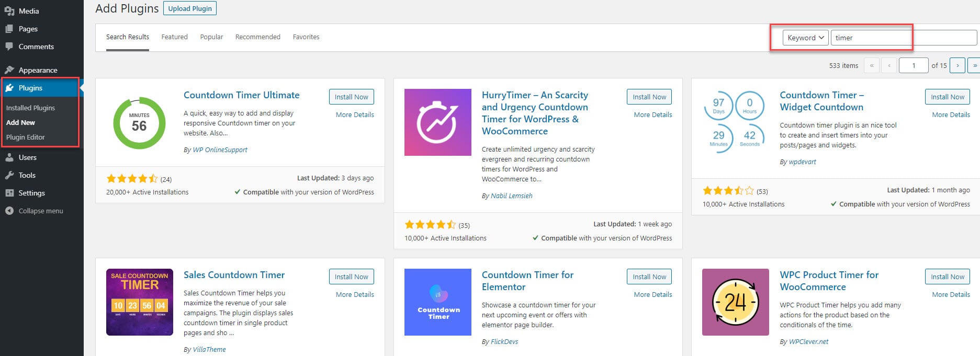The height and width of the screenshot is (356, 980).
Task: Open Installed Plugins submenu item
Action: pyautogui.click(x=30, y=108)
